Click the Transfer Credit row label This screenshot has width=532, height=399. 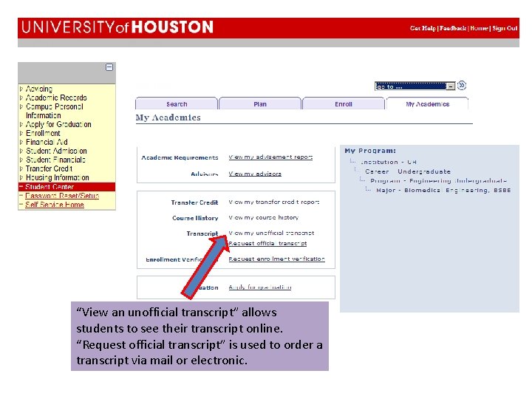195,202
